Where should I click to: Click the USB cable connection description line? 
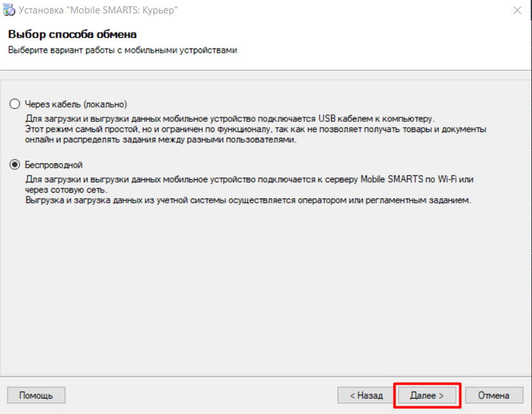point(230,119)
